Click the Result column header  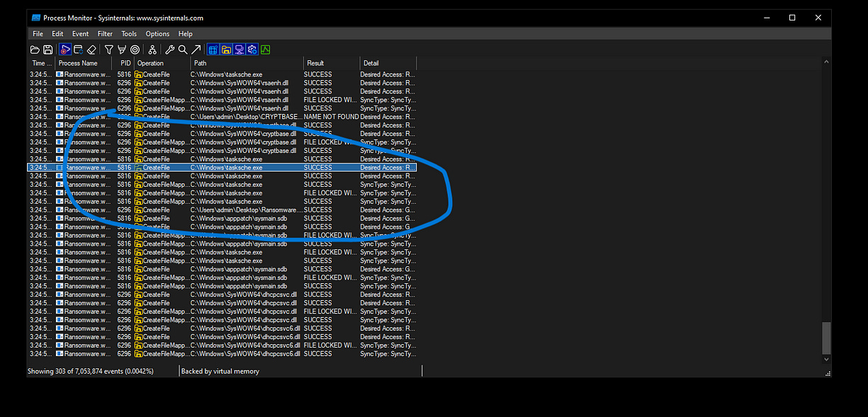332,63
